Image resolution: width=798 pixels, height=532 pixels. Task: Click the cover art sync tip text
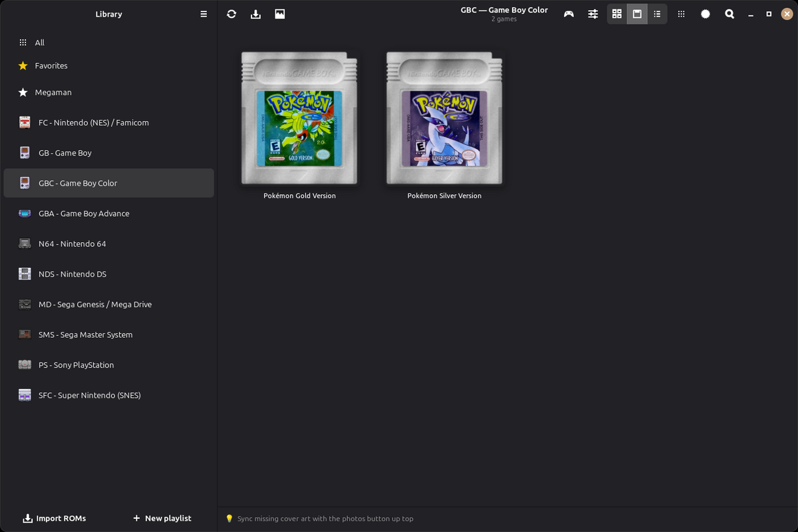325,519
